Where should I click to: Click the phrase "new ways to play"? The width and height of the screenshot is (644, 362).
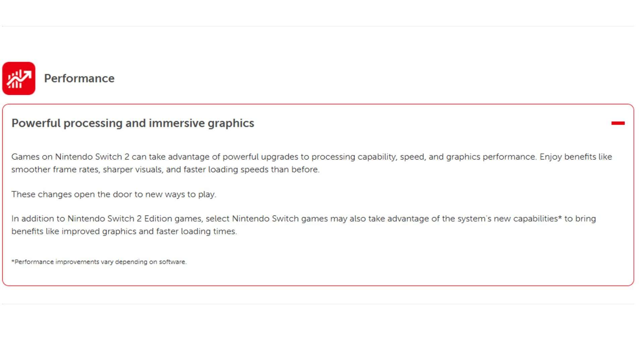(179, 194)
